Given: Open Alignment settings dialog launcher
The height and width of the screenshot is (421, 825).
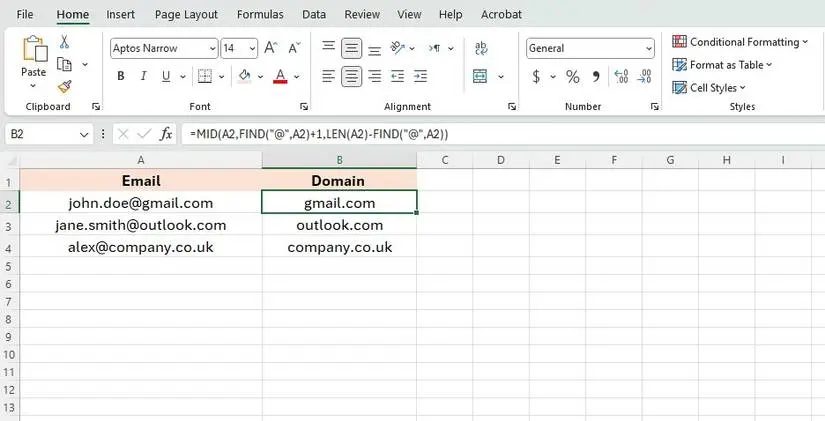Looking at the screenshot, I should click(x=512, y=107).
